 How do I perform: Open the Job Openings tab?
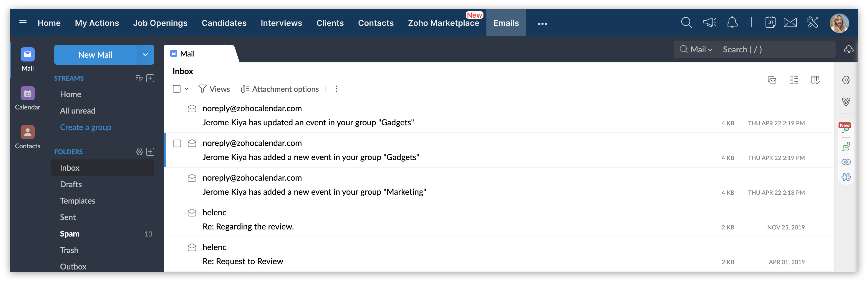(x=160, y=23)
